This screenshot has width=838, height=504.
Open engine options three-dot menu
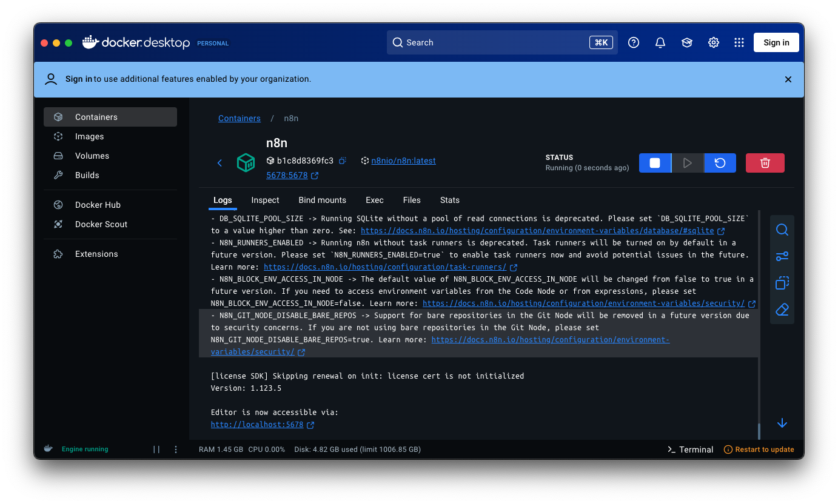[x=176, y=449]
